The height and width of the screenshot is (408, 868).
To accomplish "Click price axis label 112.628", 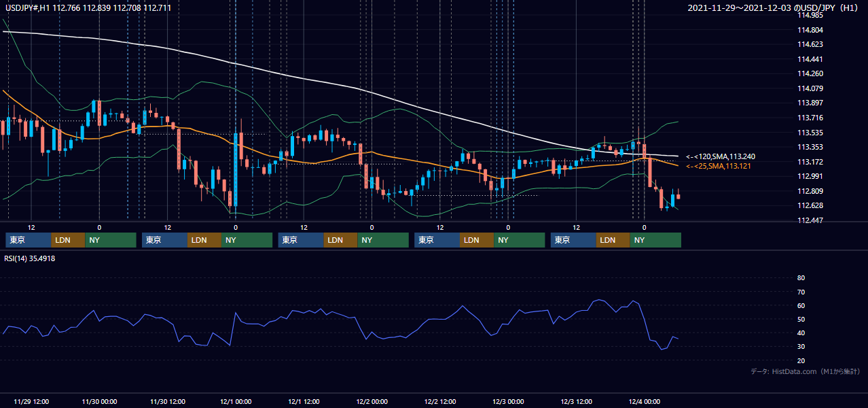I will [x=810, y=205].
